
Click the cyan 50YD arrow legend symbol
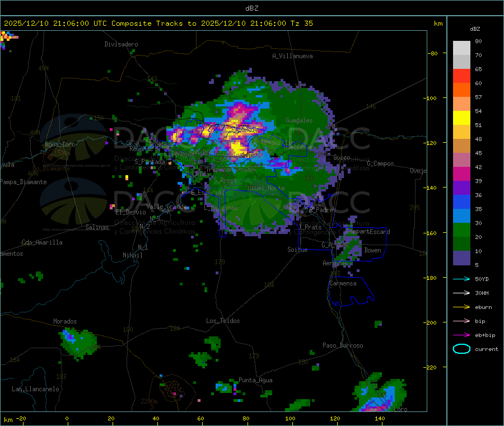461,279
